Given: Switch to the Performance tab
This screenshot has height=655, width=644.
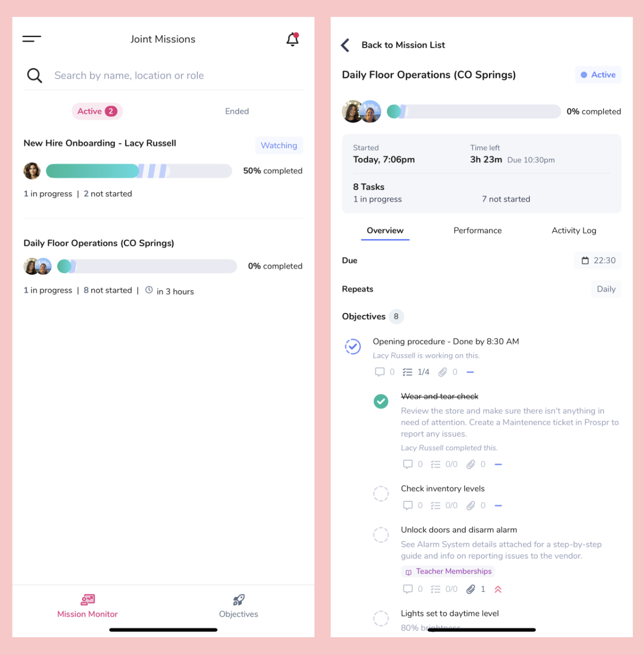Looking at the screenshot, I should 478,231.
